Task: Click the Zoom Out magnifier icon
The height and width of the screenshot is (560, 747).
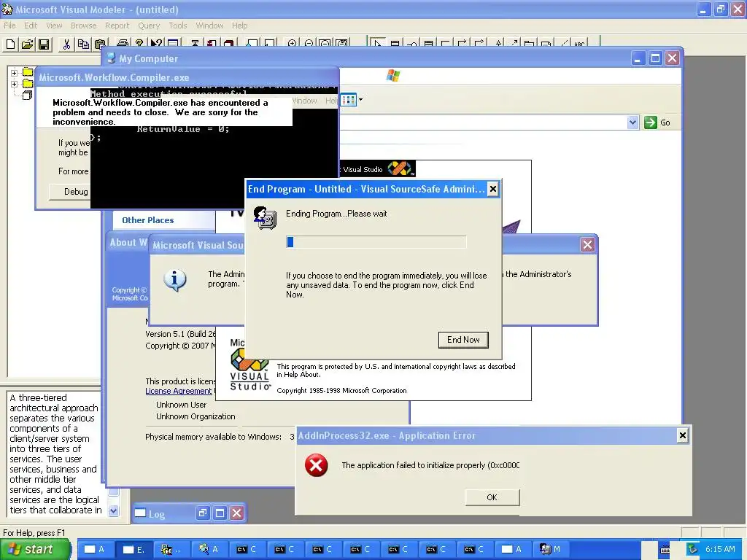Action: 309,43
